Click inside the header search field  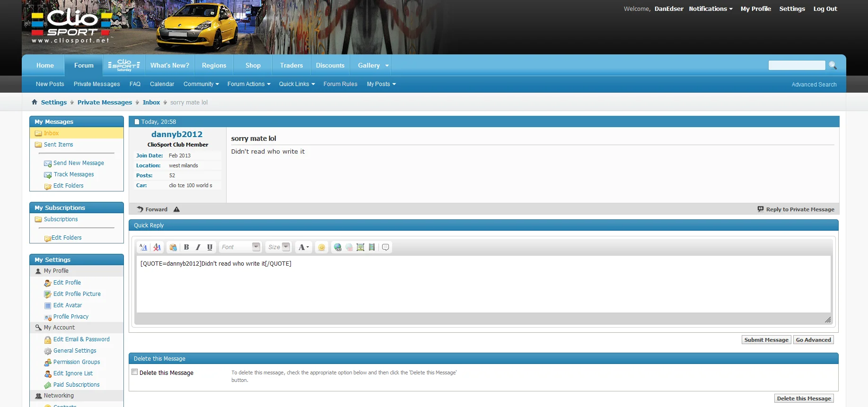coord(797,65)
